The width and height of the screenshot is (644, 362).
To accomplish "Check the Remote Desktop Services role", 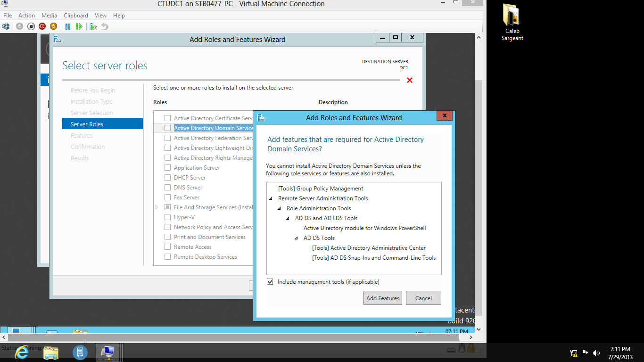I will [x=167, y=257].
